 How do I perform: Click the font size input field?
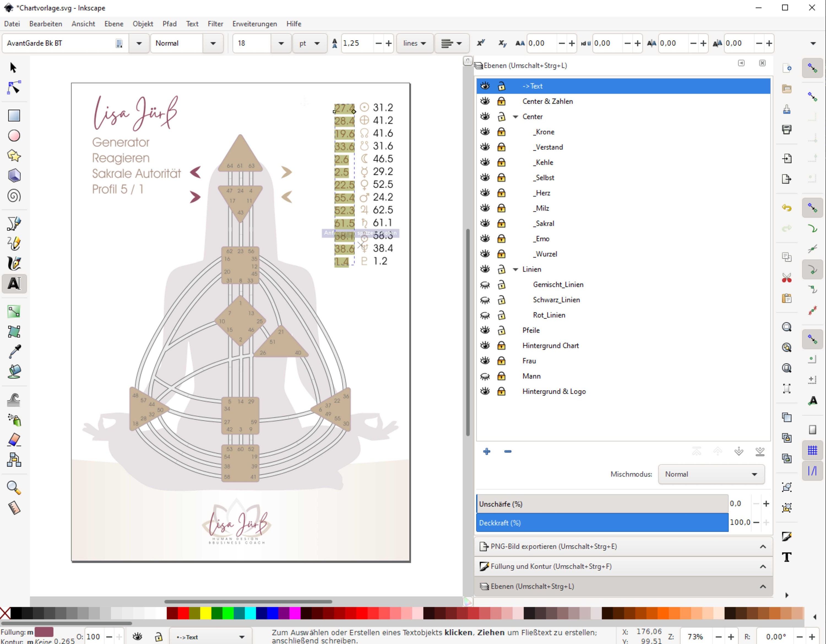coord(251,43)
